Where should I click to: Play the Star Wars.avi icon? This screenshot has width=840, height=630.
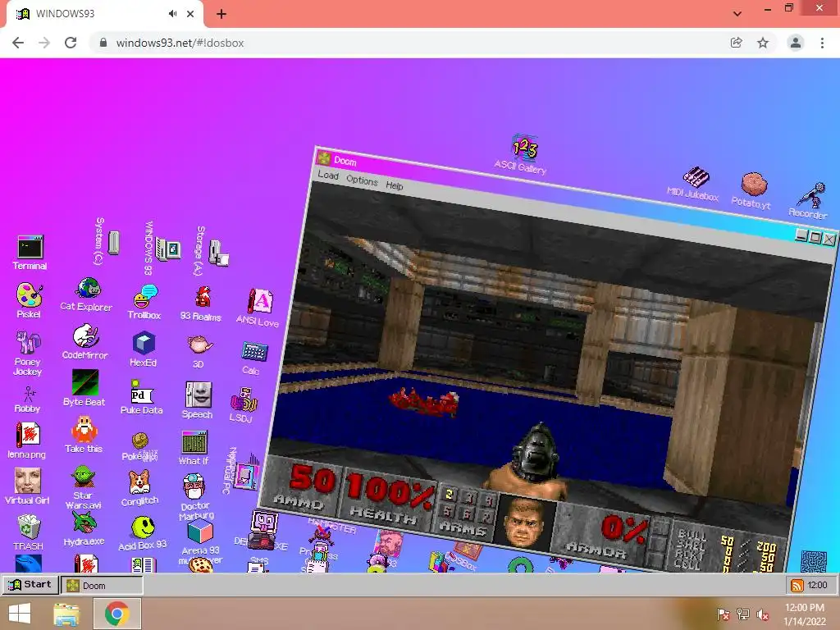pyautogui.click(x=84, y=487)
